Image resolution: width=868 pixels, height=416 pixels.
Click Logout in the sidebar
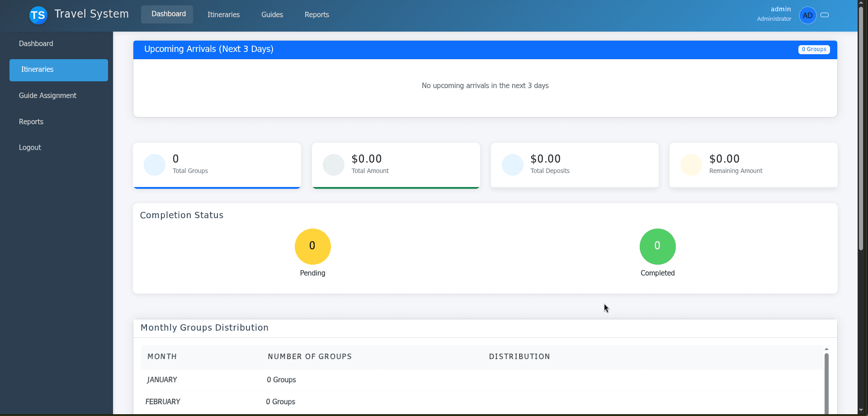29,147
